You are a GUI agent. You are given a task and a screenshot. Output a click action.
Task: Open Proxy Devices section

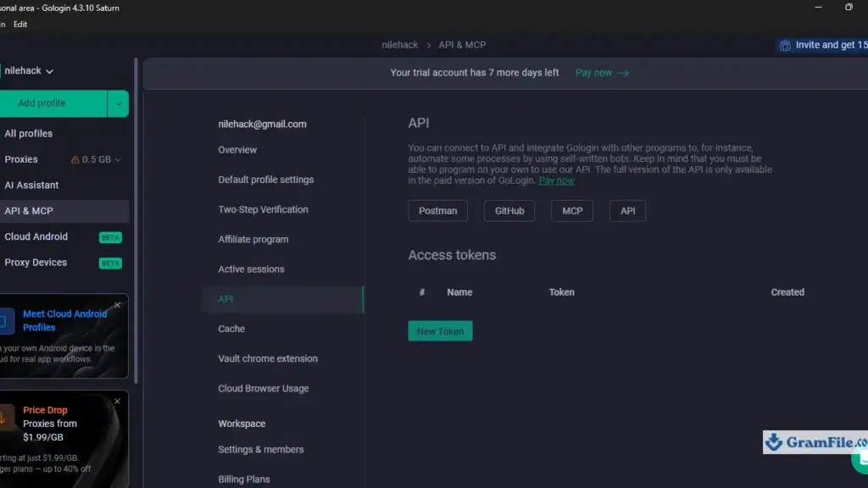(36, 263)
